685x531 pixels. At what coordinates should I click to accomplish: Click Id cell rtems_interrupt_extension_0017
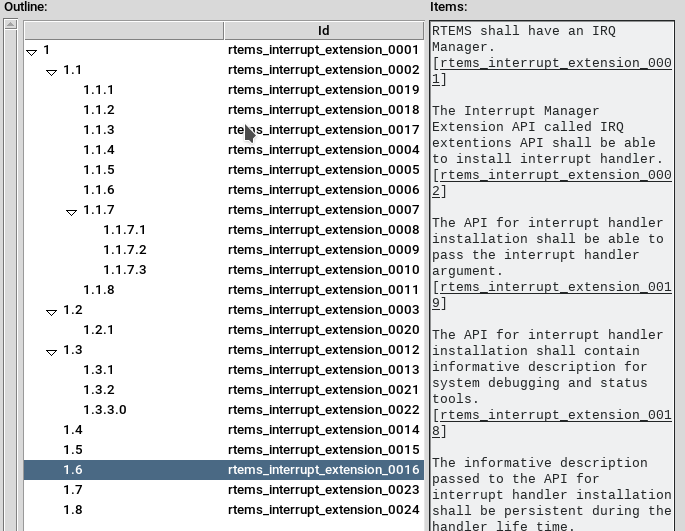324,130
